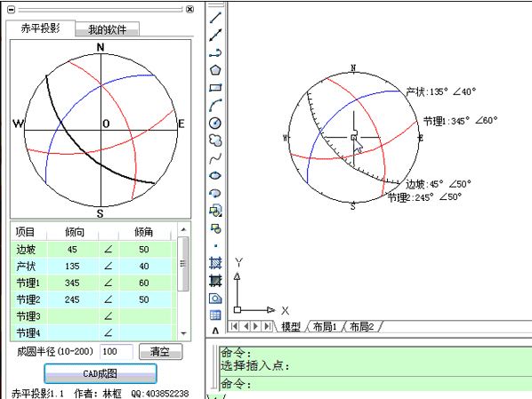Click the CAD成图 button
Screen dimensions: 532x399
pos(101,373)
